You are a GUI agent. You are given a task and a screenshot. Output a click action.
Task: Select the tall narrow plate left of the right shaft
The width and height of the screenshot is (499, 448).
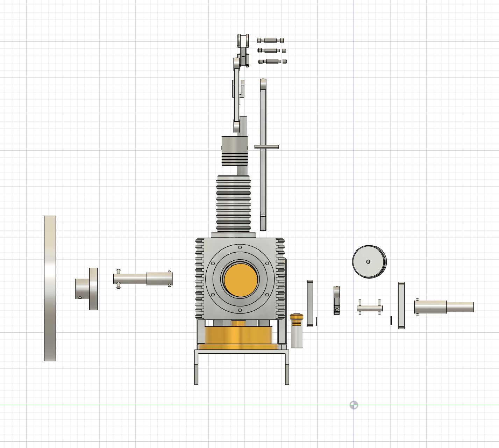(401, 305)
